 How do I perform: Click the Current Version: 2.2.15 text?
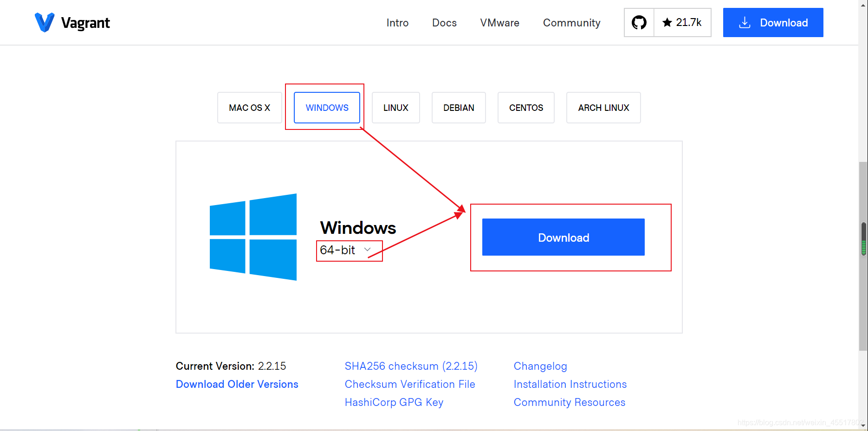point(231,366)
